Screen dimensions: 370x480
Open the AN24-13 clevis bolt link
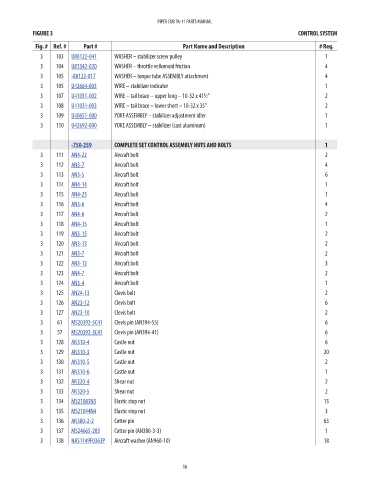[80, 293]
